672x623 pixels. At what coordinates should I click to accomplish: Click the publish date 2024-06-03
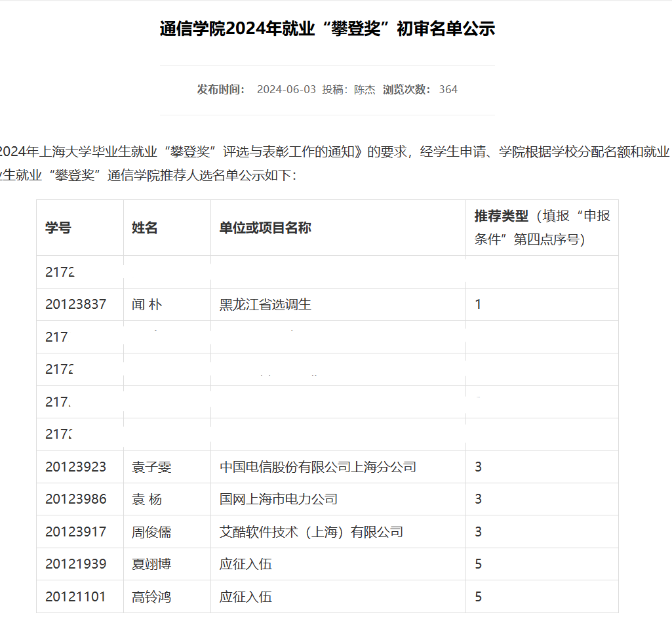(x=287, y=89)
